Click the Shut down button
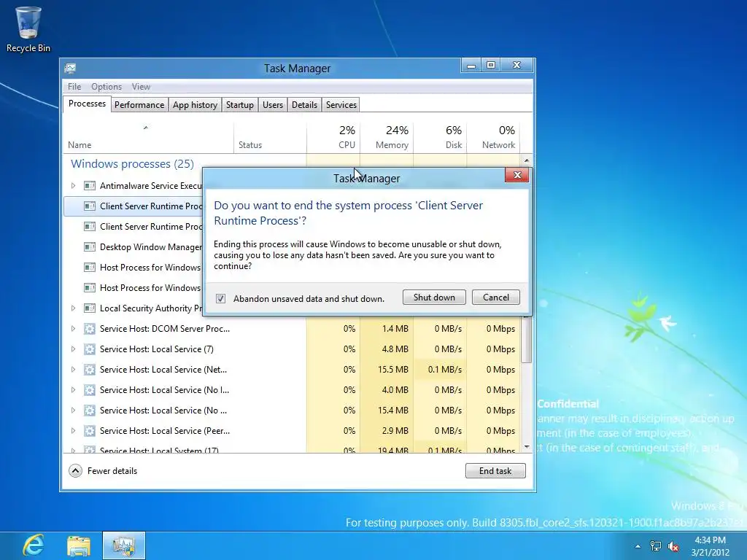This screenshot has height=560, width=747. tap(434, 297)
